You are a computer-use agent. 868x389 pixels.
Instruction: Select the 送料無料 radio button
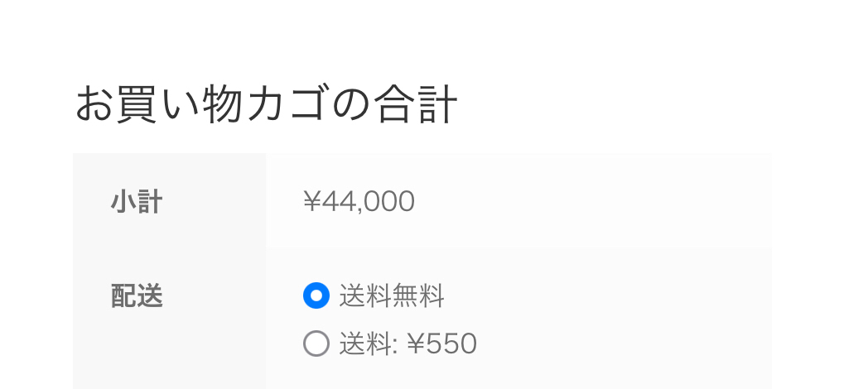[316, 295]
